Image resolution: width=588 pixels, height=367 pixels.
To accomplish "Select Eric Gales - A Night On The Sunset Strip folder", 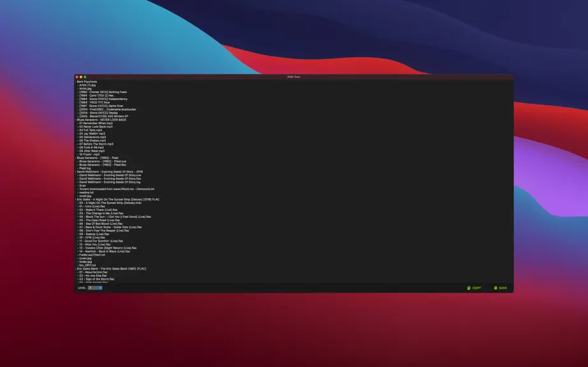I will pos(118,199).
